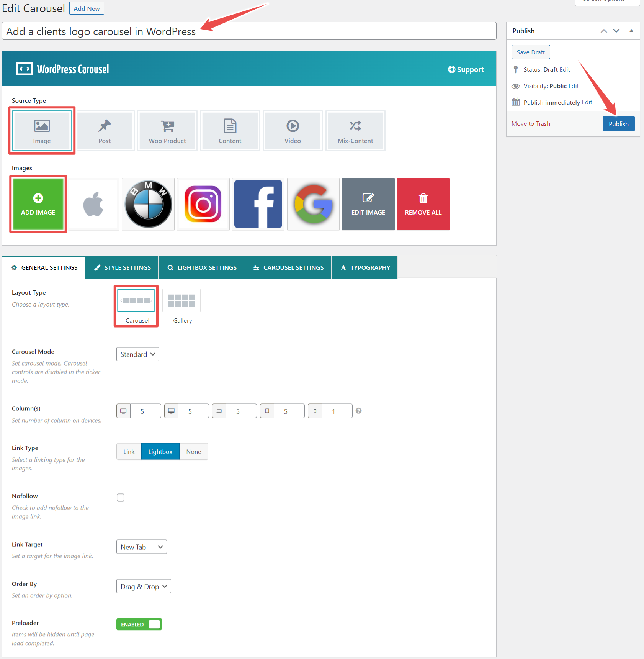Pick the Mix-Content source type
644x659 pixels.
pos(355,131)
